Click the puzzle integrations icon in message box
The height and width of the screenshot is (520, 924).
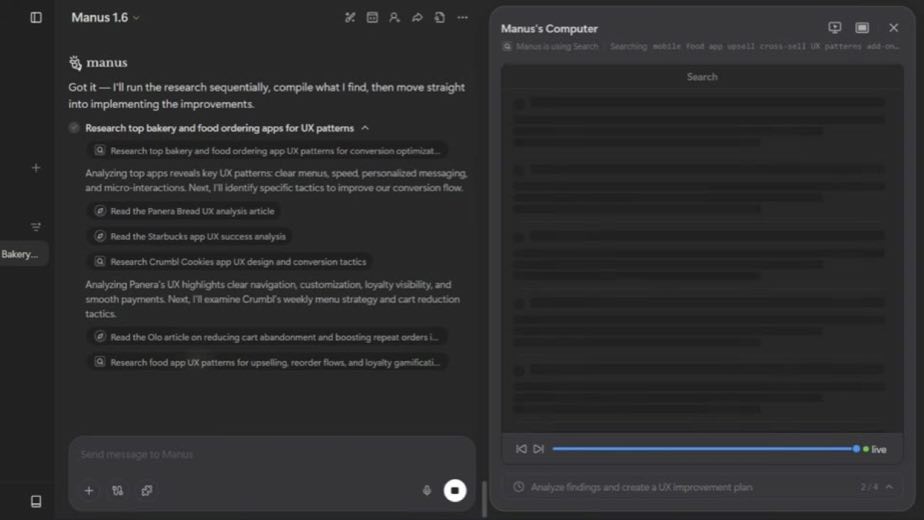147,491
